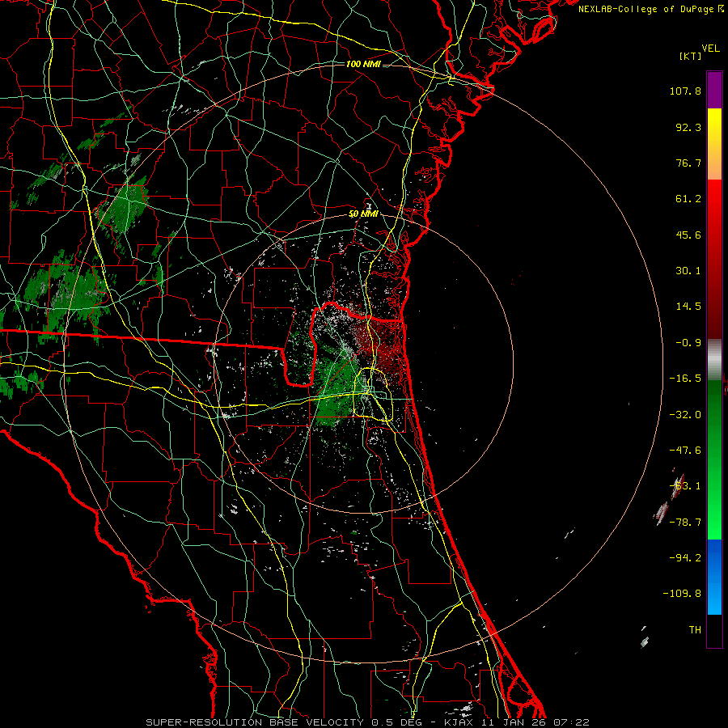Click the 100 NMI range ring label

(363, 64)
